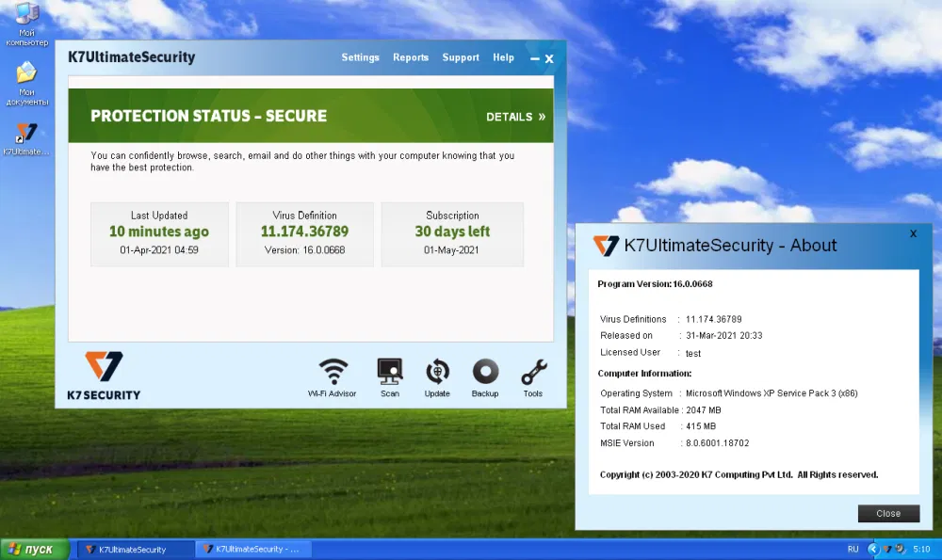
Task: Click Released on 31-Mar-2021 20:33 value
Action: pyautogui.click(x=723, y=335)
